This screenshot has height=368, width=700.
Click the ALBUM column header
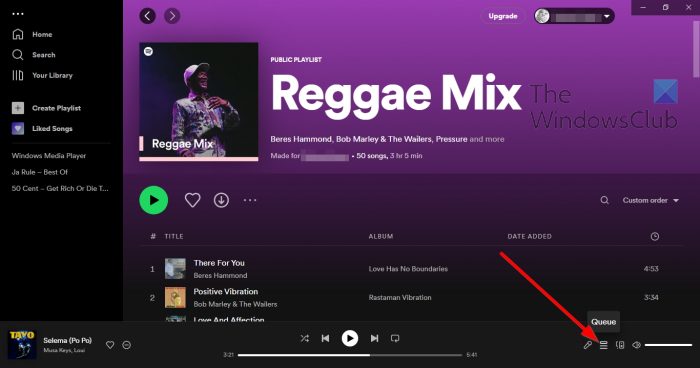pyautogui.click(x=381, y=236)
